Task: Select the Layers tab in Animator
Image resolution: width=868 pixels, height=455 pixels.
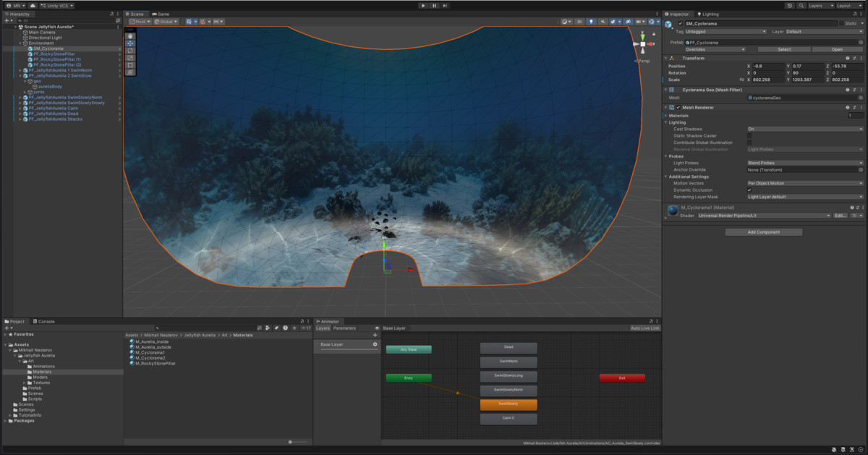Action: pyautogui.click(x=323, y=328)
